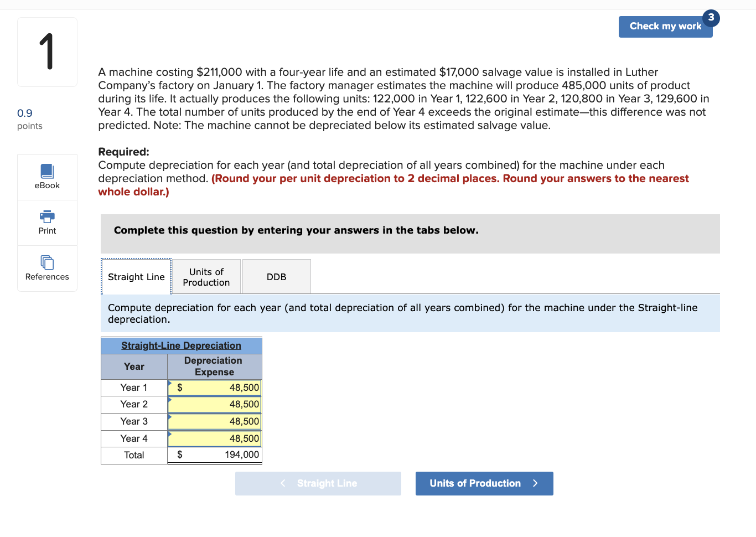Viewport: 756px width, 537px height.
Task: Click the Year 4 row label
Action: [x=134, y=438]
